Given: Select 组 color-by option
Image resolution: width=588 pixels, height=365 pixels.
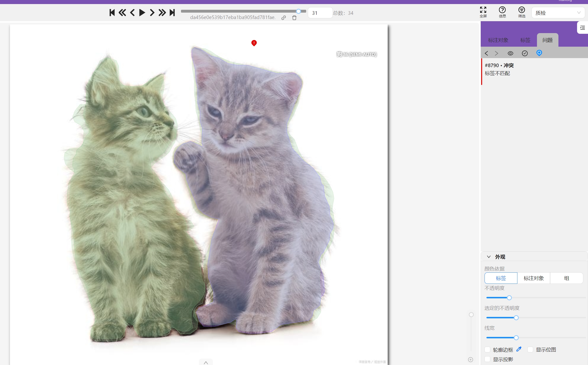Looking at the screenshot, I should (x=566, y=278).
